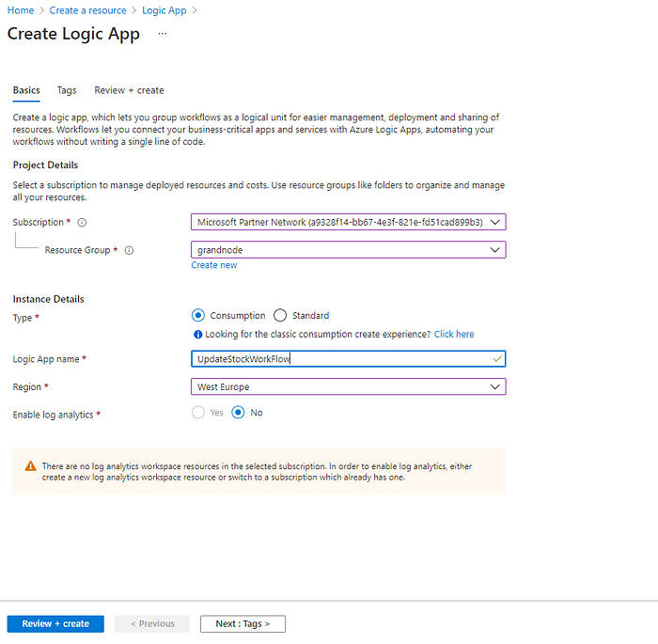Image resolution: width=658 pixels, height=644 pixels.
Task: Click the blue info icon about classic consumption
Action: tap(197, 335)
